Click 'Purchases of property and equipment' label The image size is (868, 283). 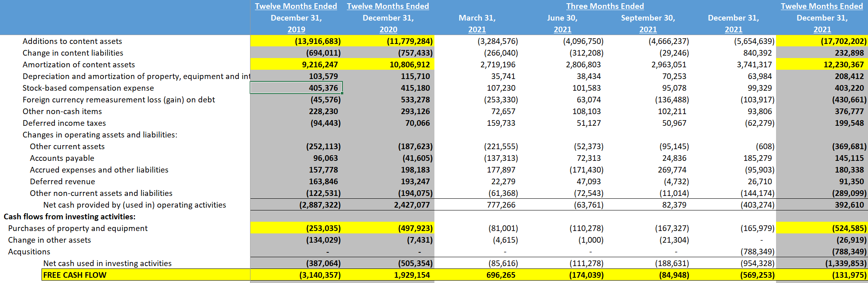78,228
